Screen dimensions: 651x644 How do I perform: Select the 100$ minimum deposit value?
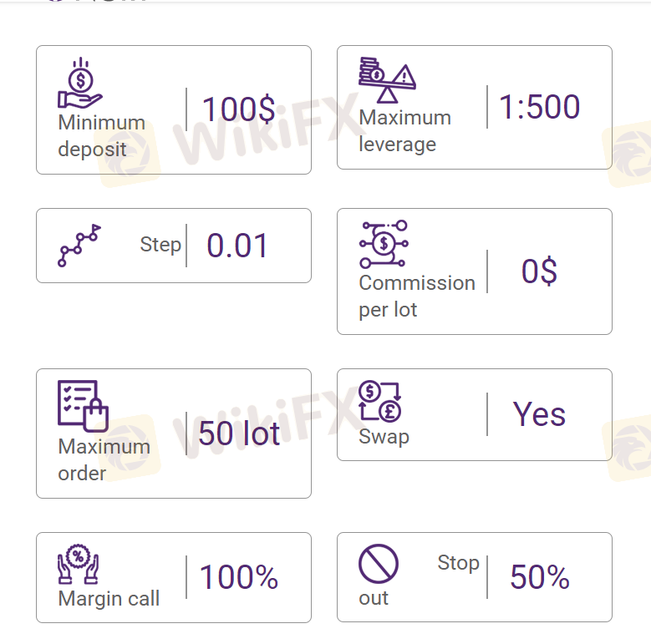(x=238, y=109)
